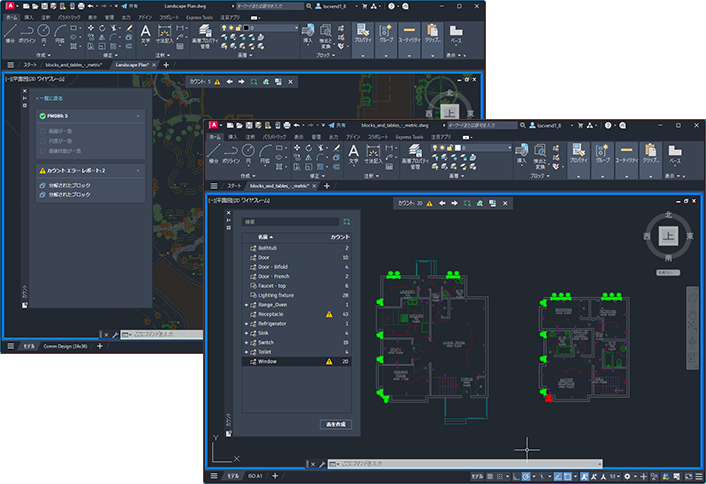Select the Arc tool in front window
Screen dimensions: 706x484
[265, 153]
